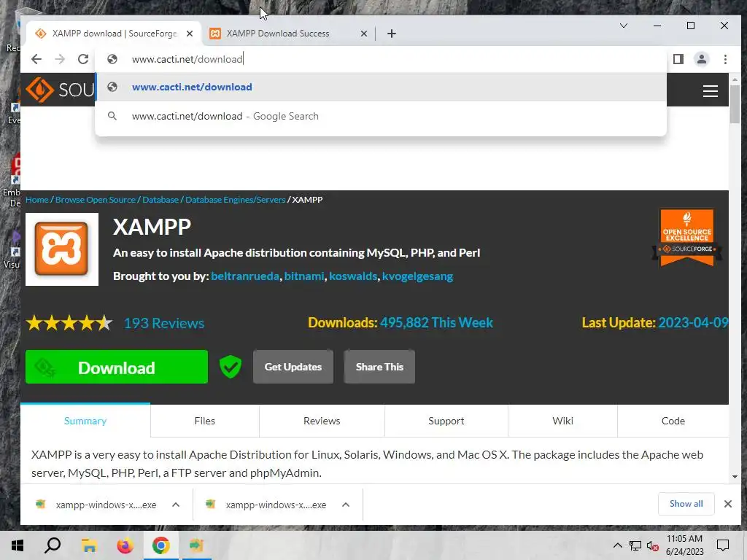Click the 2023-04-09 last update date
This screenshot has height=560, width=747.
(x=693, y=323)
